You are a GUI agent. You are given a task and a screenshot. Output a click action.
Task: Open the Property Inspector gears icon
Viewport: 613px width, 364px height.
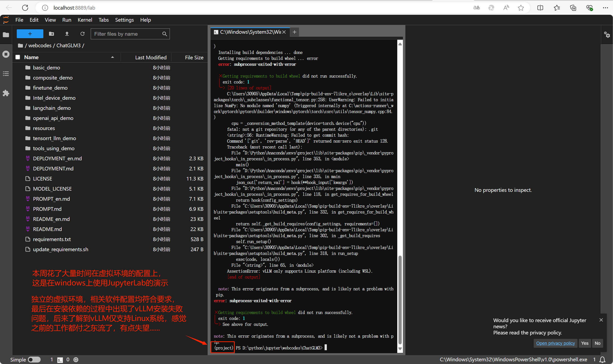607,35
